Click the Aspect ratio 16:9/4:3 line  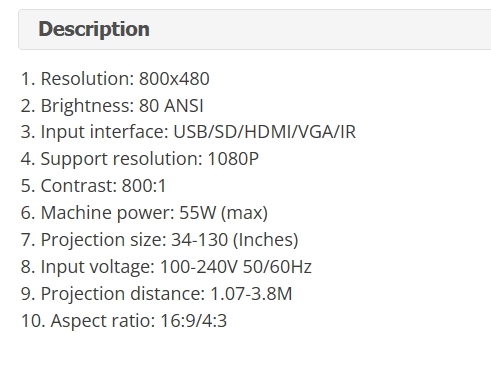coord(124,321)
